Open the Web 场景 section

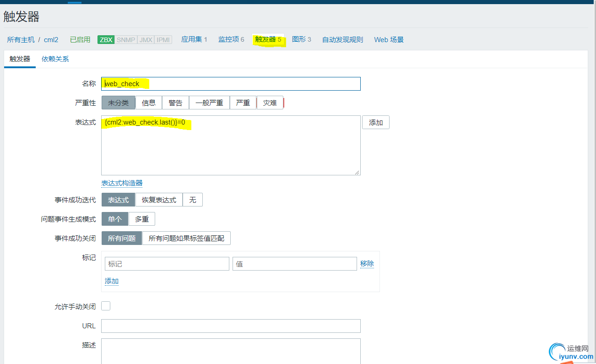click(x=389, y=40)
